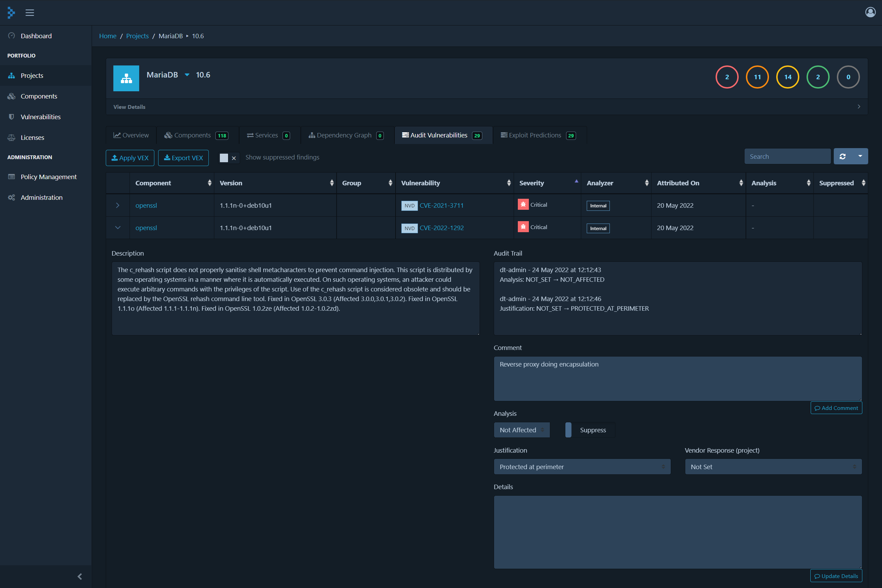Enable Show suppressed findings
Image resolution: width=882 pixels, height=588 pixels.
coord(224,158)
